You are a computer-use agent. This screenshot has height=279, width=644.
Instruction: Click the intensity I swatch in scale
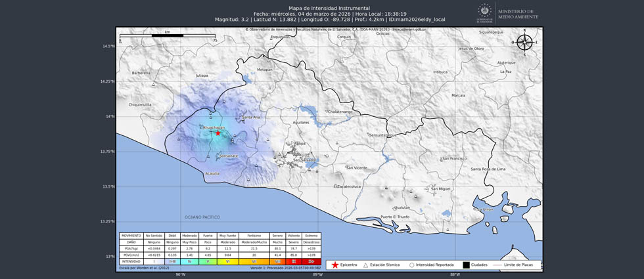tap(154, 261)
